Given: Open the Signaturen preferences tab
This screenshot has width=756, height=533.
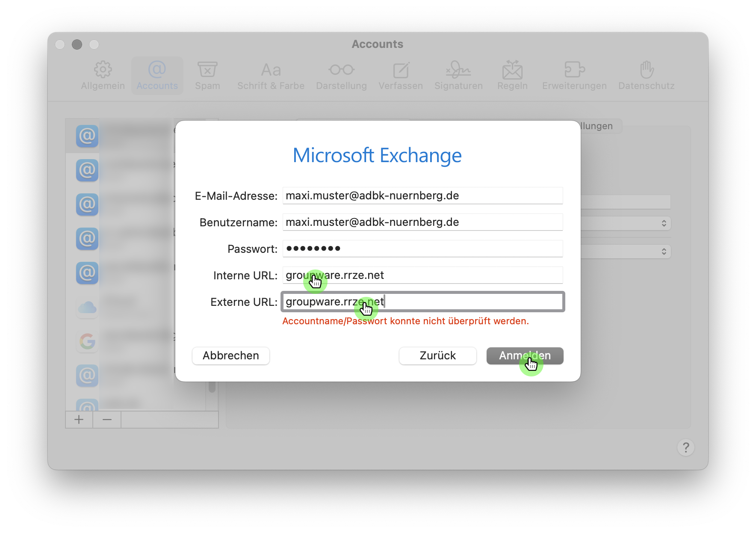Looking at the screenshot, I should (458, 76).
